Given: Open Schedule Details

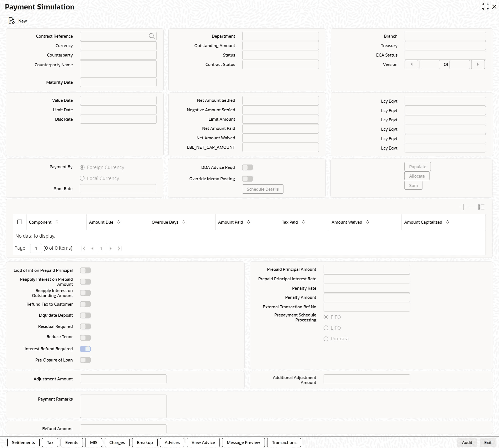Looking at the screenshot, I should point(262,189).
